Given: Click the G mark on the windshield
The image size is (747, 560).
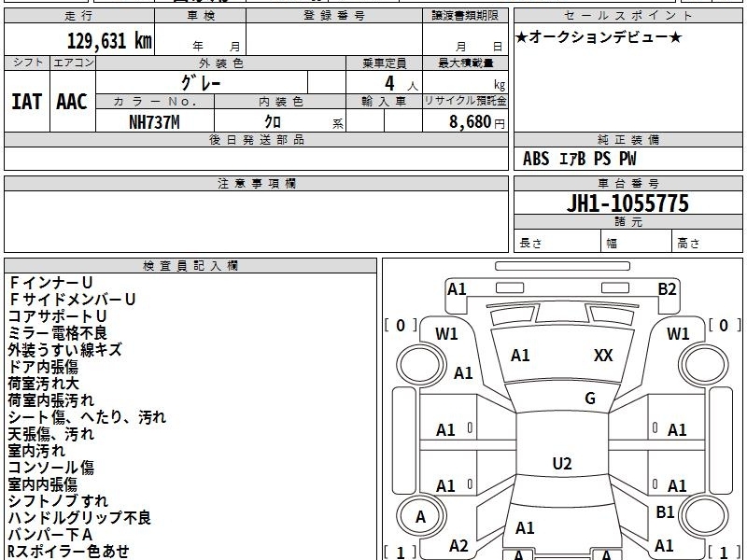Looking at the screenshot, I should [590, 399].
